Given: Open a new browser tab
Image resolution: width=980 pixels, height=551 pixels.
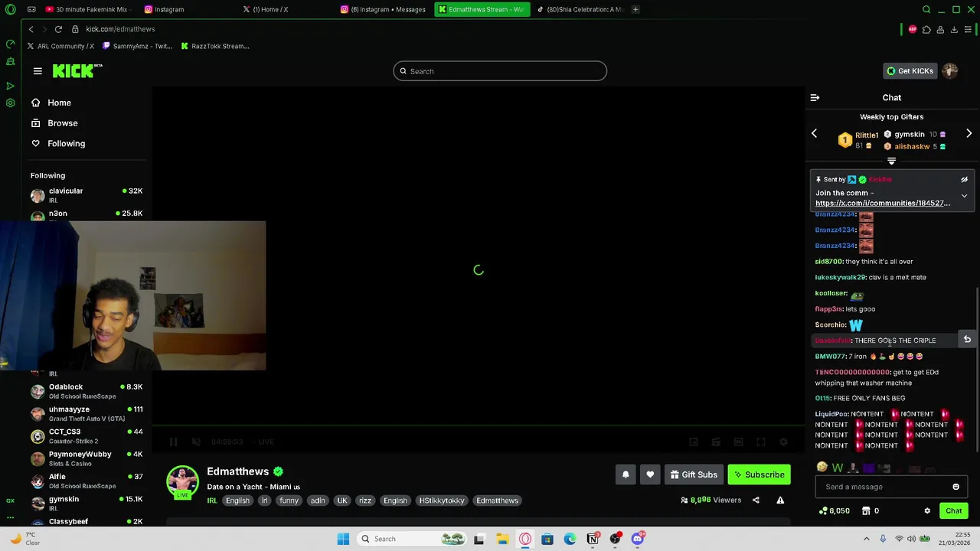Looking at the screenshot, I should click(x=635, y=9).
